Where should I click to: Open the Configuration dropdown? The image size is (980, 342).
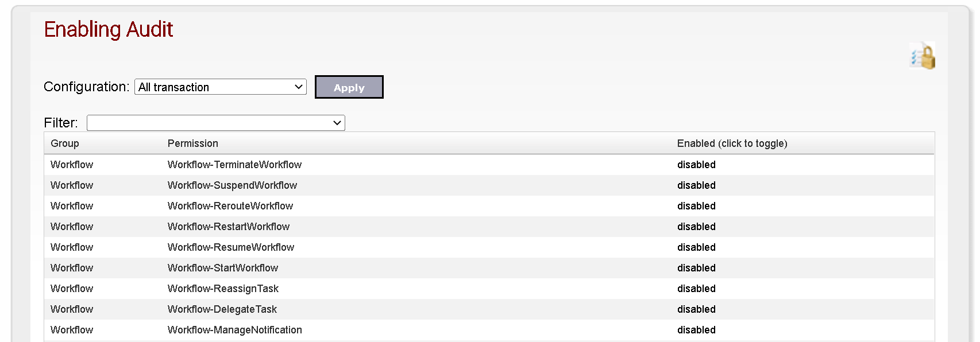[221, 87]
